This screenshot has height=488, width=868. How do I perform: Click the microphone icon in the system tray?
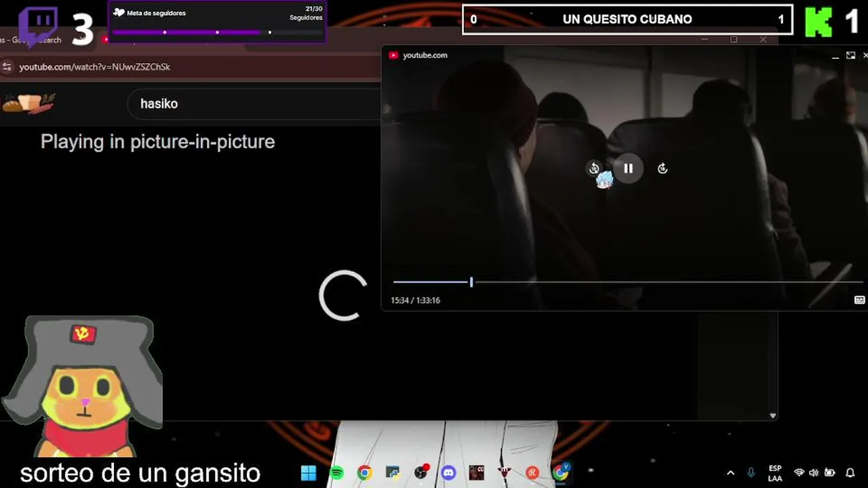[x=751, y=472]
